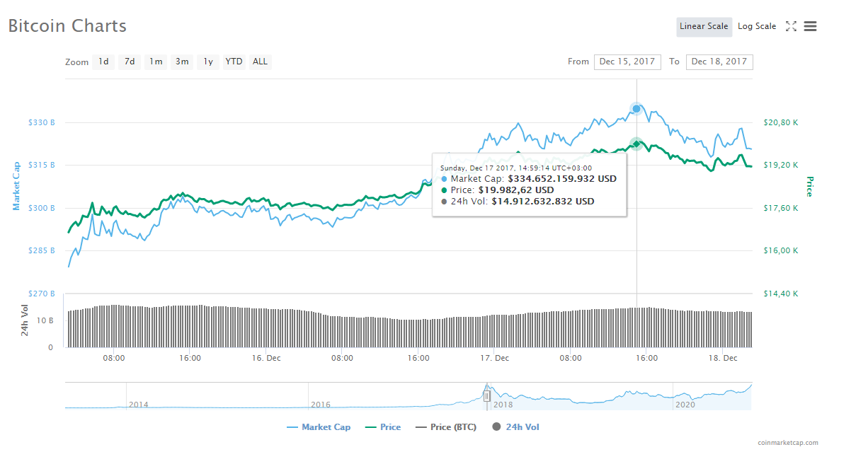This screenshot has width=868, height=464.
Task: Show ALL time range
Action: click(x=261, y=62)
